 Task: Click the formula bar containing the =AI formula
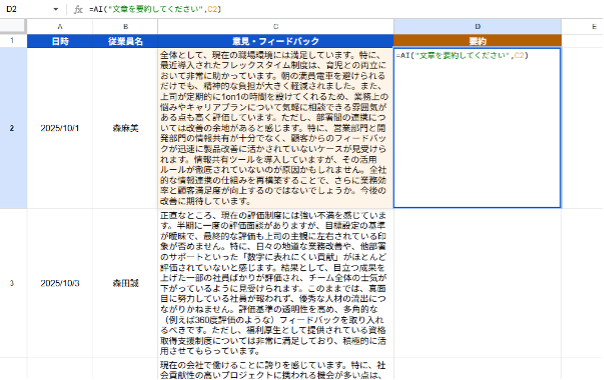click(344, 9)
